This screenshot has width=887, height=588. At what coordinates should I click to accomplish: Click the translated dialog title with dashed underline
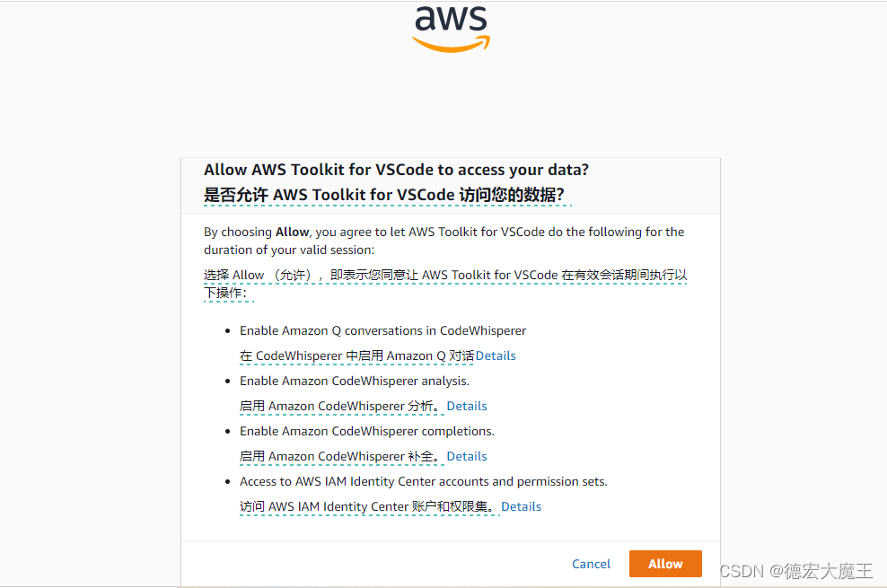(x=386, y=194)
